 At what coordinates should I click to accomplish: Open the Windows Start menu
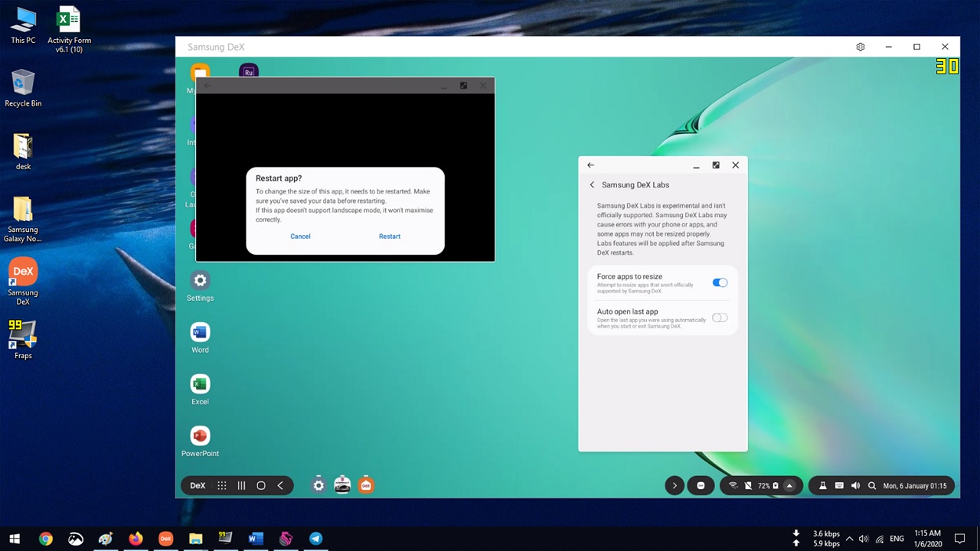pyautogui.click(x=15, y=539)
